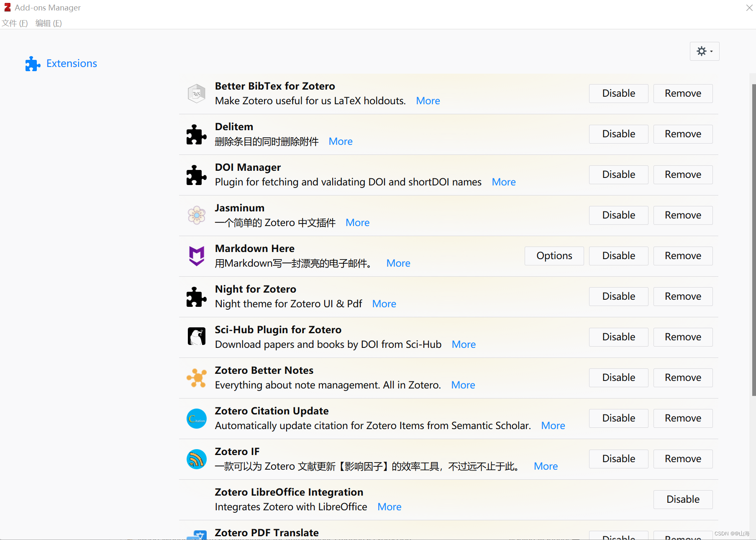Remove Zotero Citation Update

tap(683, 418)
